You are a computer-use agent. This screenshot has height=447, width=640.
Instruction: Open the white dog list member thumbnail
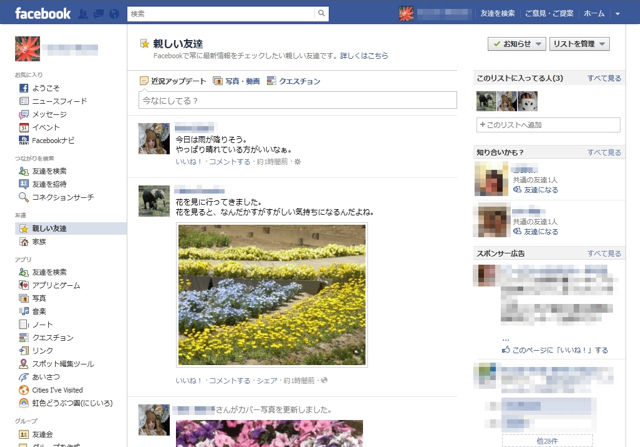click(x=527, y=101)
